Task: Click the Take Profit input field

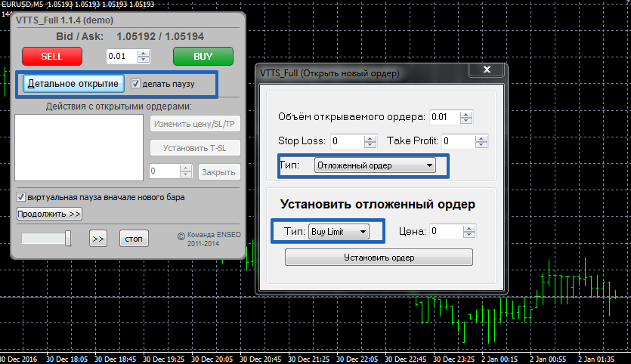Action: 456,141
